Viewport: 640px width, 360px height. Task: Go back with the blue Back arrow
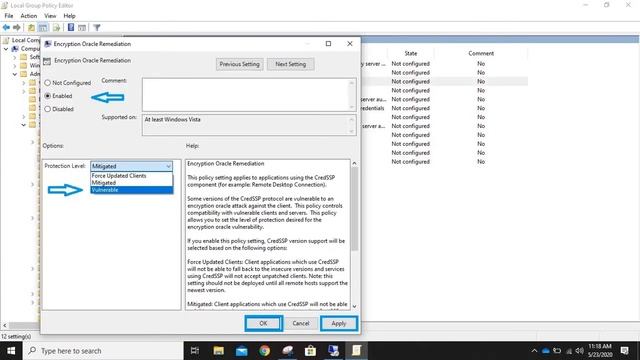pyautogui.click(x=6, y=27)
